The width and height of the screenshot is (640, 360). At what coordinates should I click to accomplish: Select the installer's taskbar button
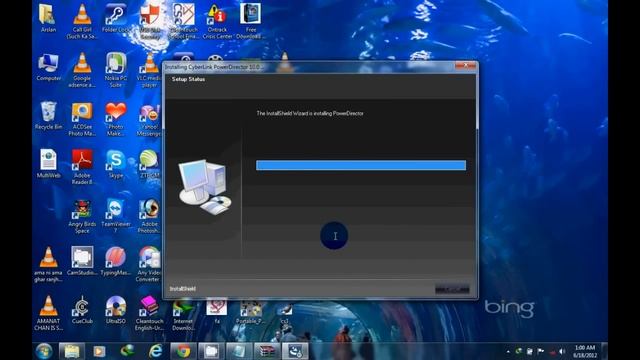295,351
